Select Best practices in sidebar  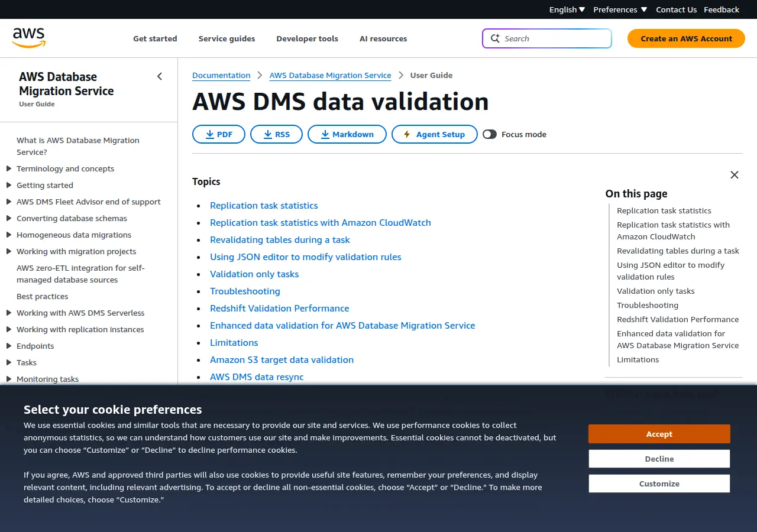pos(42,296)
